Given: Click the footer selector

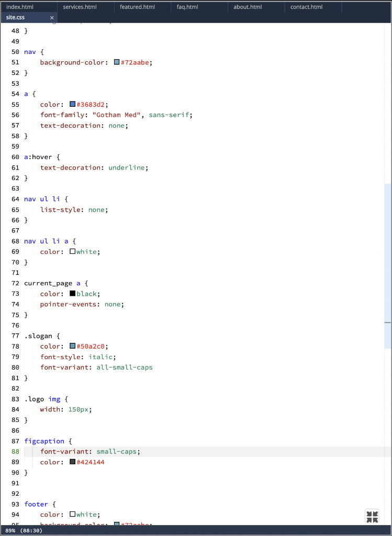Looking at the screenshot, I should click(36, 504).
